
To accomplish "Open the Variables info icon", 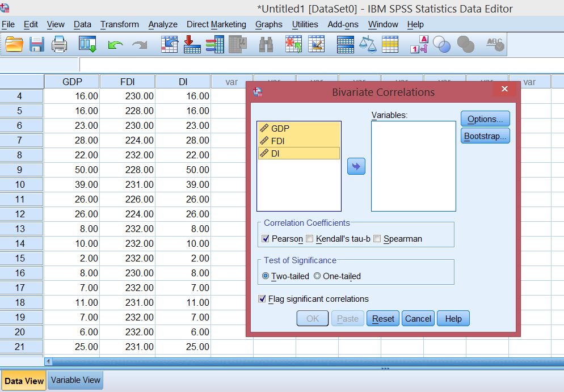I will 214,45.
